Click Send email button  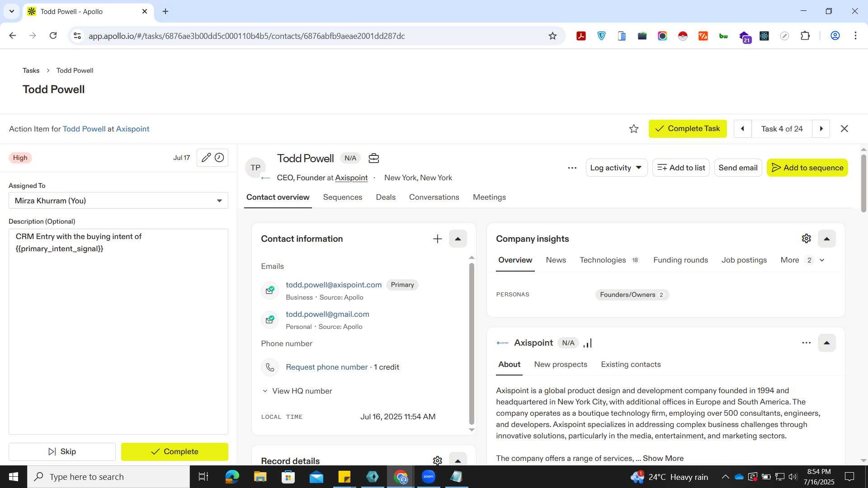click(738, 168)
